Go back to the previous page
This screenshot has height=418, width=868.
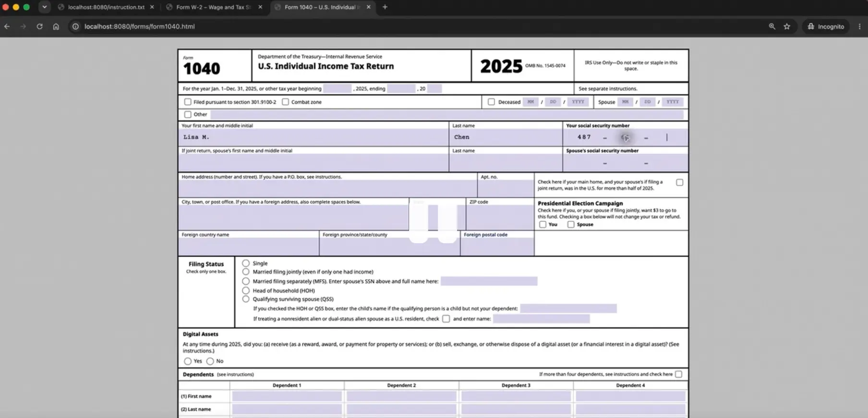(7, 26)
